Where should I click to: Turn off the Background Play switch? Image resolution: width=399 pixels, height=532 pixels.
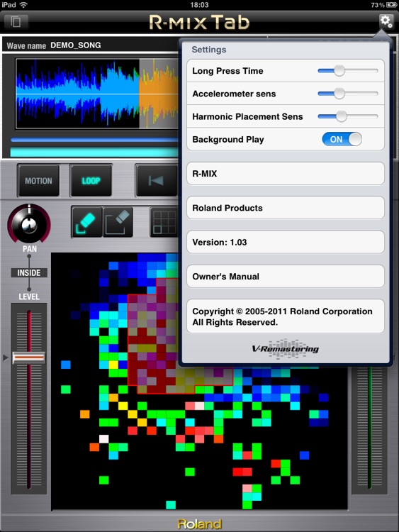click(342, 139)
